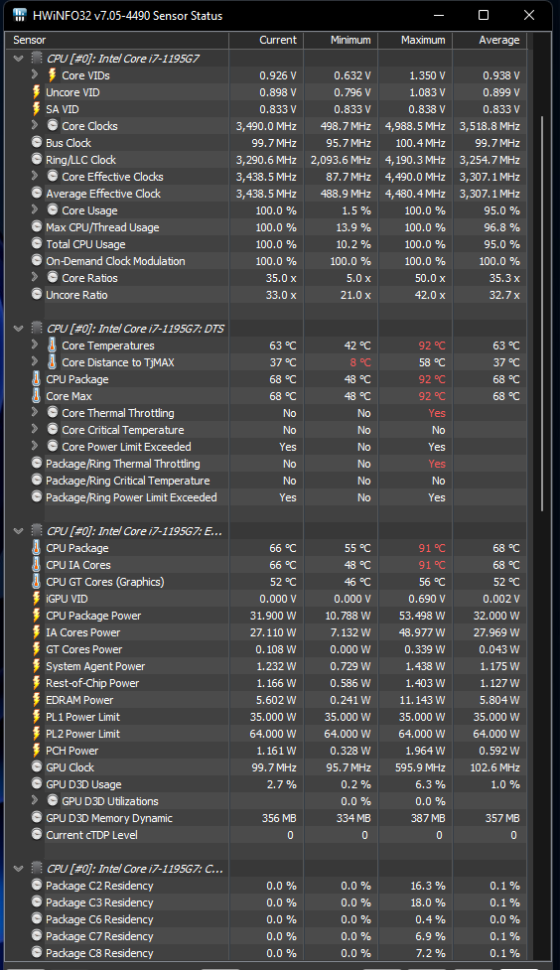
Task: Select the PL2 Power Limit row
Action: [266, 734]
